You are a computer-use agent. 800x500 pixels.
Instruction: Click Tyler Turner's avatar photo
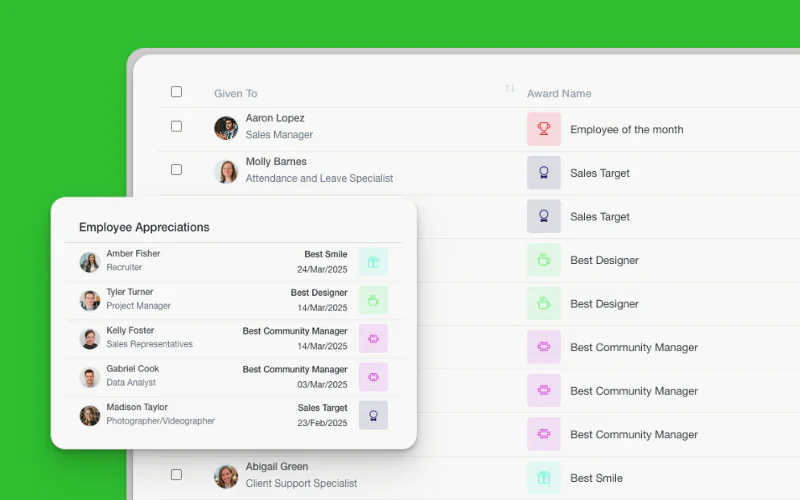click(x=90, y=301)
